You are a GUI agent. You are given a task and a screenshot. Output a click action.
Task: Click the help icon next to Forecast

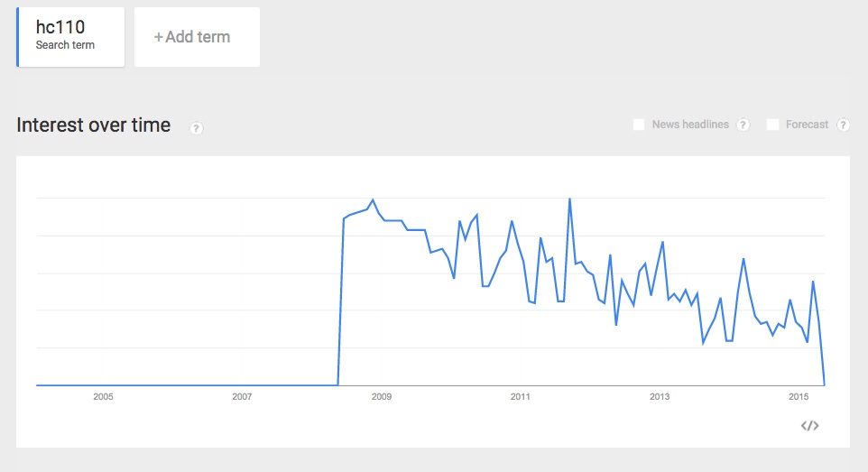(x=844, y=125)
